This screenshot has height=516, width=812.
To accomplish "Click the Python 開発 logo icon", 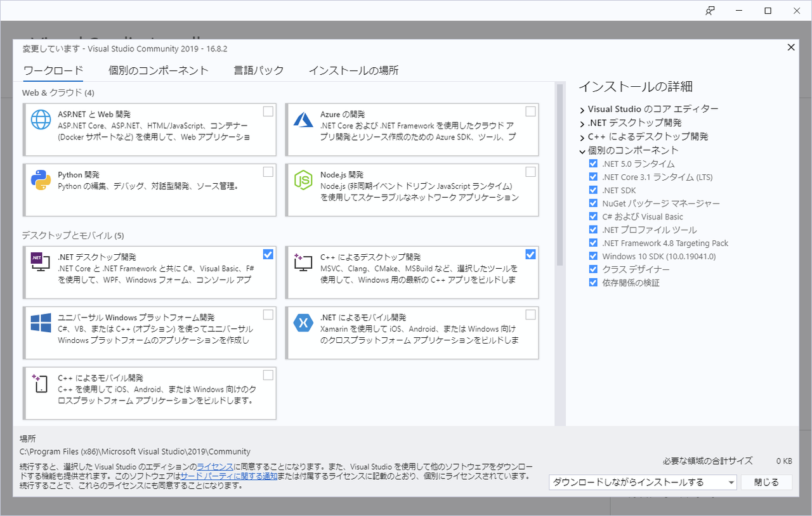I will click(41, 180).
